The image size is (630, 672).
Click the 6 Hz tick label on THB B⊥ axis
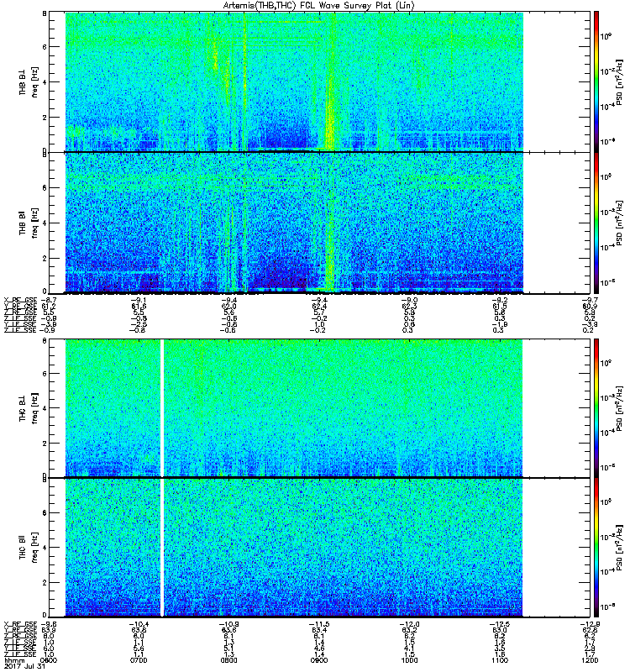coord(45,47)
